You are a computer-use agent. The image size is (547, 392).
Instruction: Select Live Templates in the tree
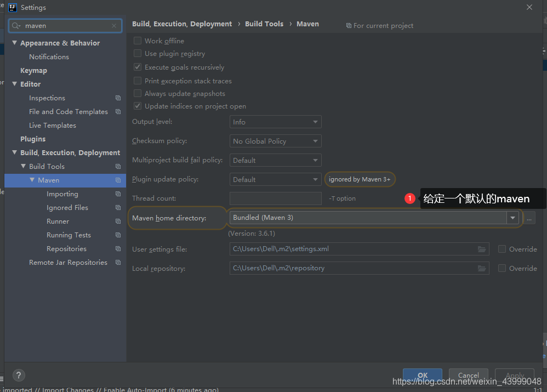(52, 126)
